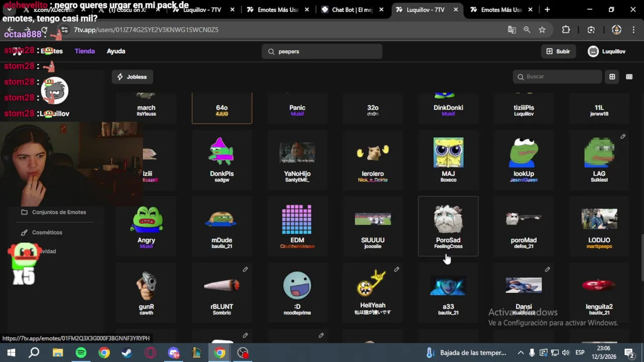
Task: Click the pencil edit icon on HellYeah card
Action: pyautogui.click(x=396, y=269)
